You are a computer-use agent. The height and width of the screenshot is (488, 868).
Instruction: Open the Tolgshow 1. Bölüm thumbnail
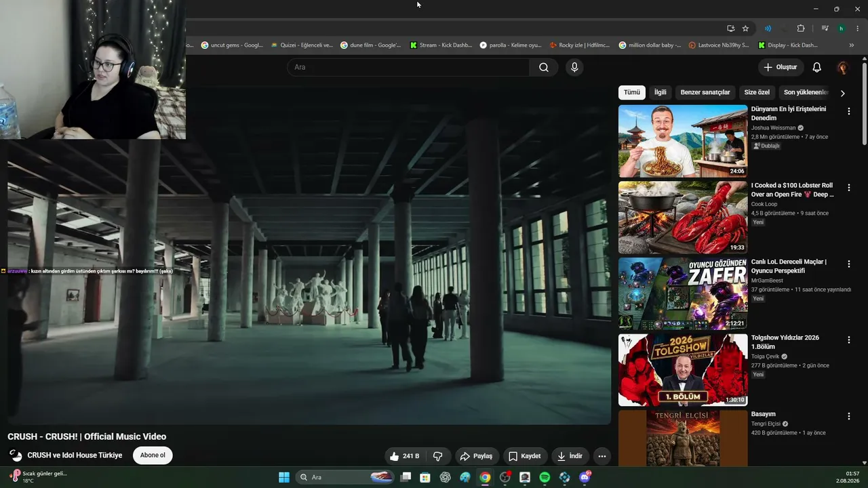click(683, 370)
